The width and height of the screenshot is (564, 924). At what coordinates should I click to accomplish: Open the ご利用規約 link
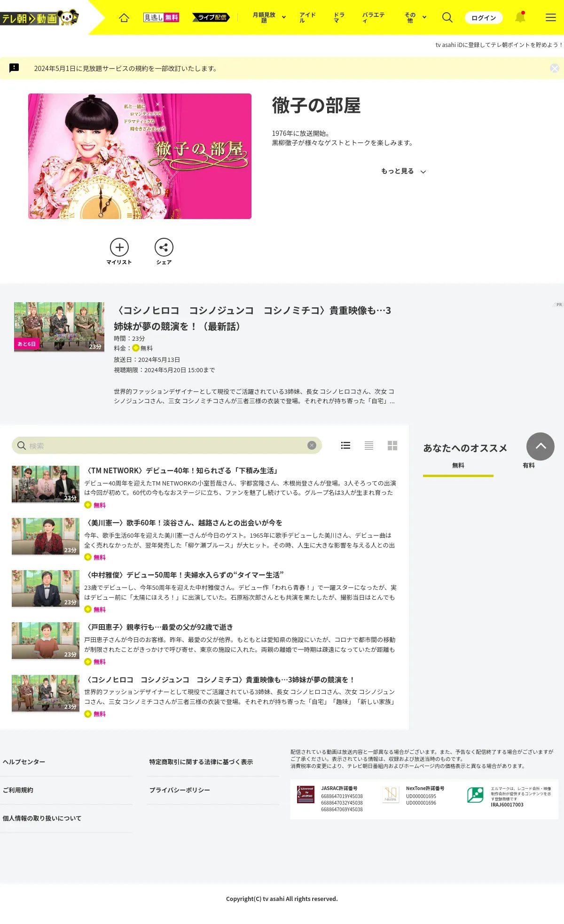(x=18, y=790)
